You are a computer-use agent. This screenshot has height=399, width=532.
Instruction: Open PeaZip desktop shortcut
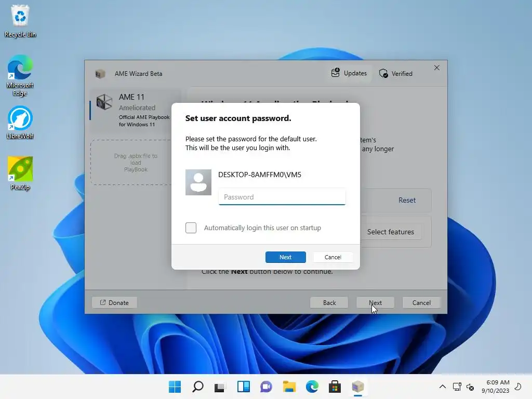pyautogui.click(x=20, y=173)
